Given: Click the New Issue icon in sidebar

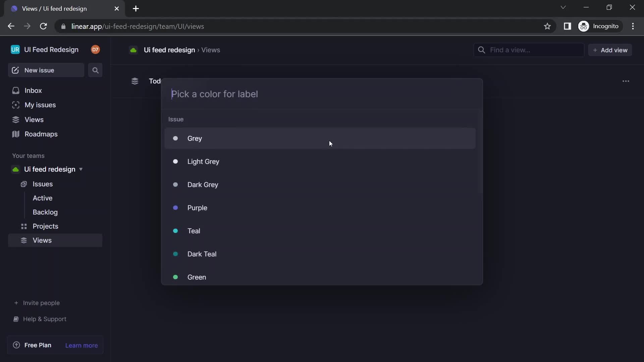Looking at the screenshot, I should pos(16,70).
